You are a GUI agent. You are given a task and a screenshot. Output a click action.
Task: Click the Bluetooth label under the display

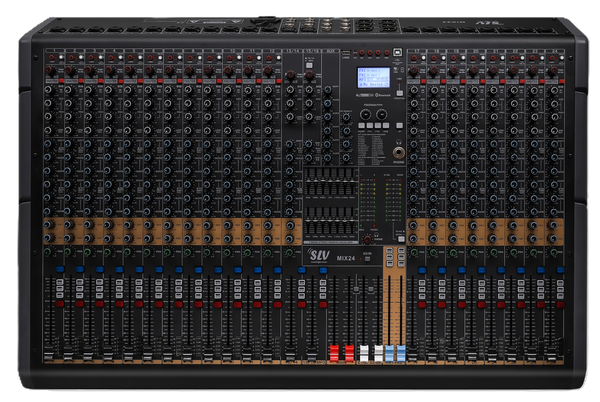(383, 95)
